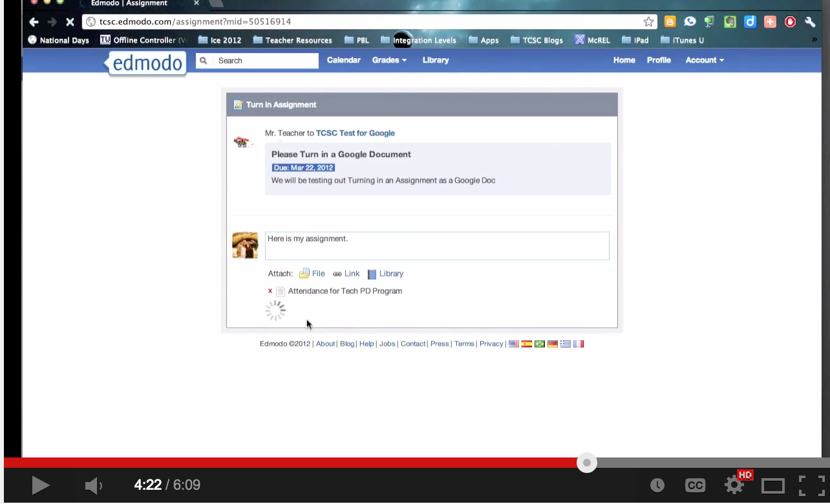Open the National Days bookmark

[x=58, y=40]
